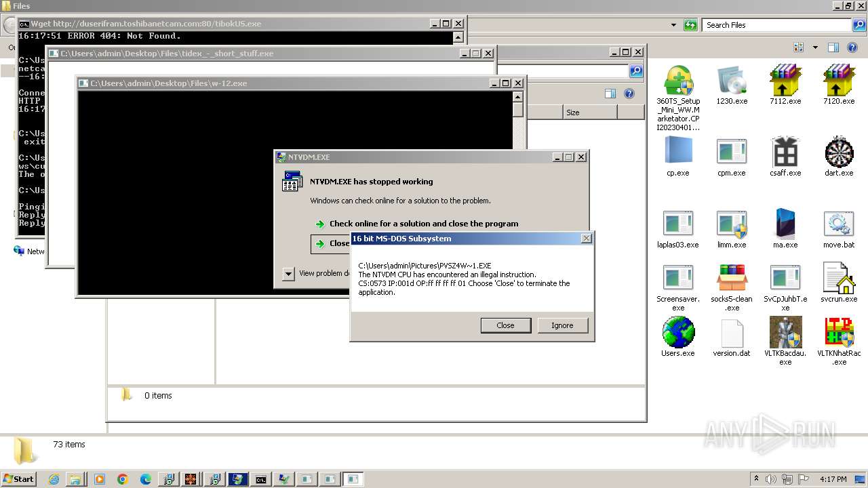This screenshot has height=488, width=868.
Task: Select the Users.exe globe icon
Action: 678,332
